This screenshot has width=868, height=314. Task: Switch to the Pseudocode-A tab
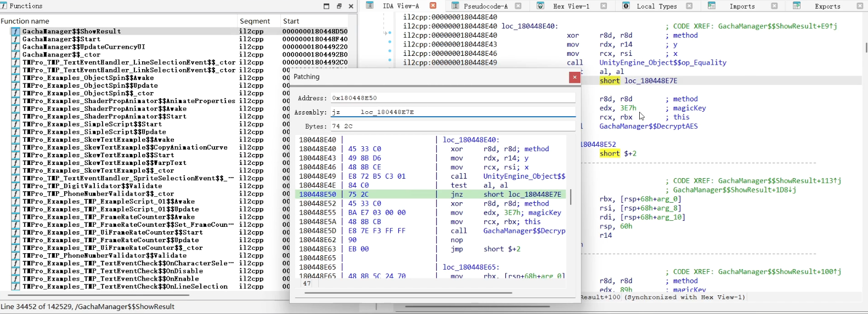485,6
